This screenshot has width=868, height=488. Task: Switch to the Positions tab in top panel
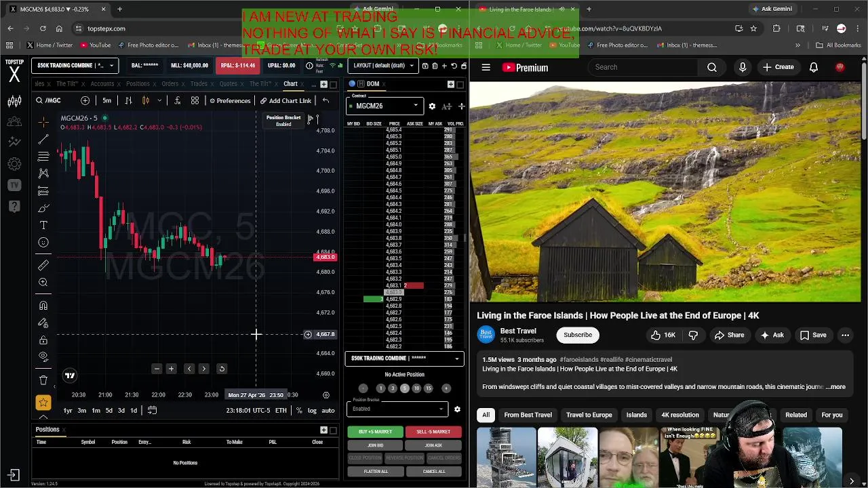[x=138, y=84]
